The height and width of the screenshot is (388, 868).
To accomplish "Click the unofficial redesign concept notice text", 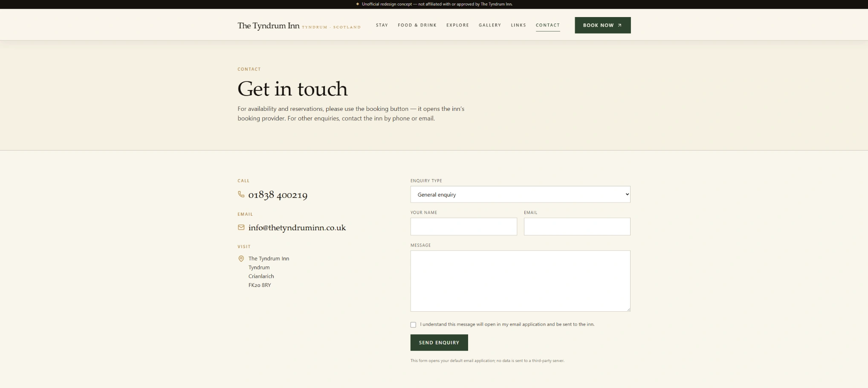I will pos(437,4).
